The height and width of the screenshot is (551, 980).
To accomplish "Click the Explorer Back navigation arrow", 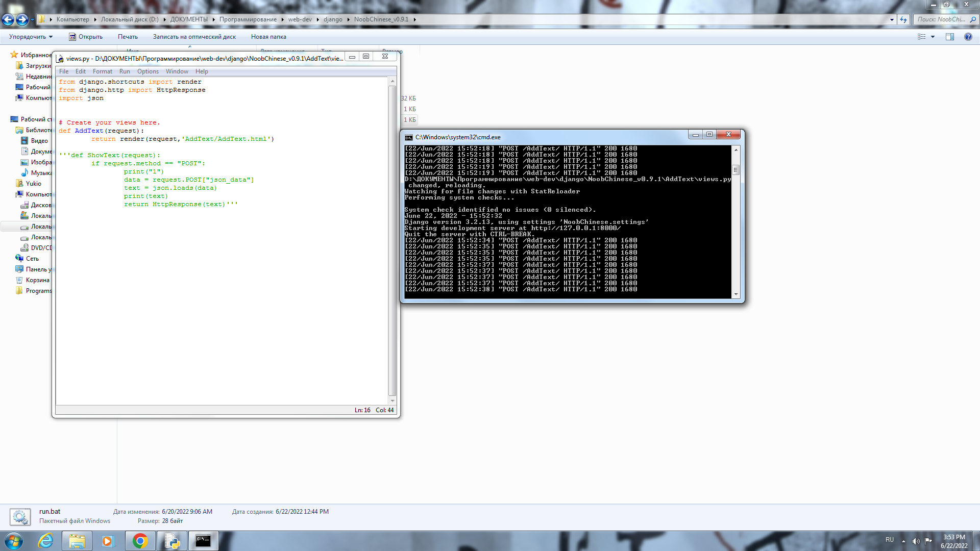I will point(8,20).
